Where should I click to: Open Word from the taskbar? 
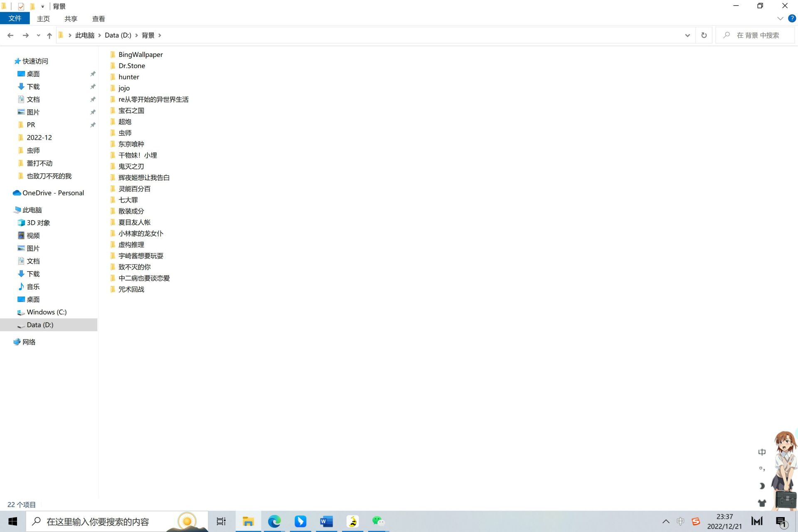326,521
